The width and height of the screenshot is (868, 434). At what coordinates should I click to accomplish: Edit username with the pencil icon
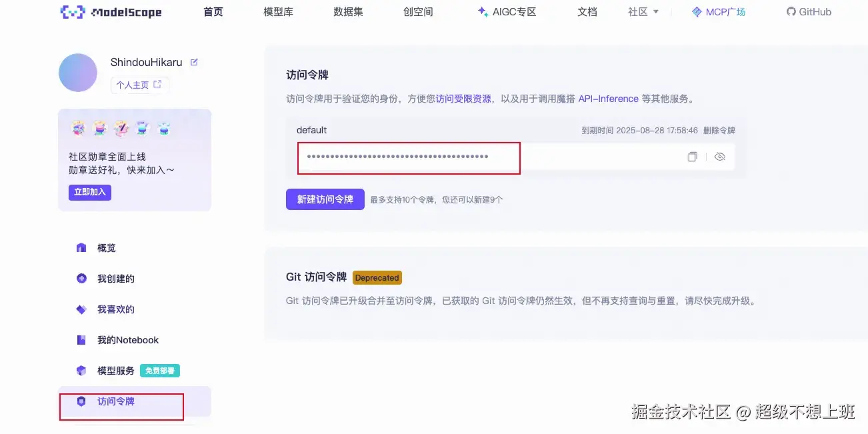[x=194, y=61]
